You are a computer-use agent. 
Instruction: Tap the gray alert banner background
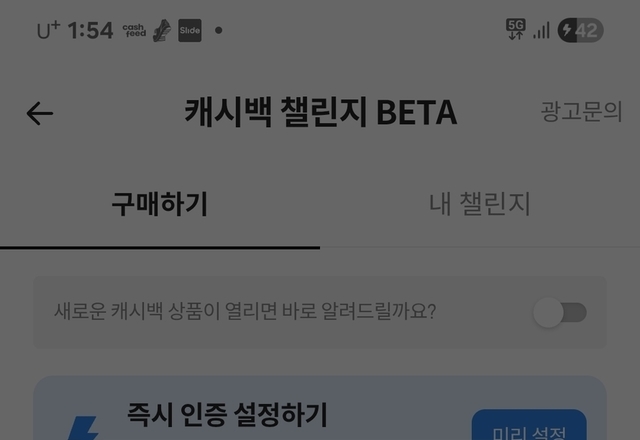click(320, 312)
